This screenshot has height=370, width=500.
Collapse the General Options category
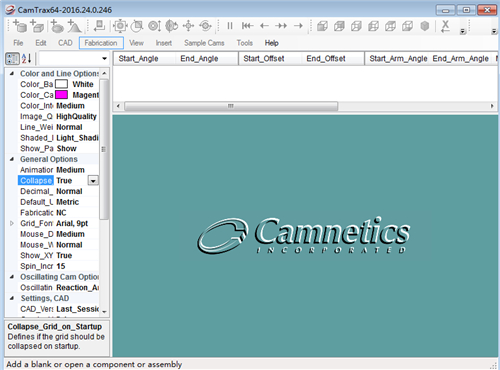coord(12,159)
